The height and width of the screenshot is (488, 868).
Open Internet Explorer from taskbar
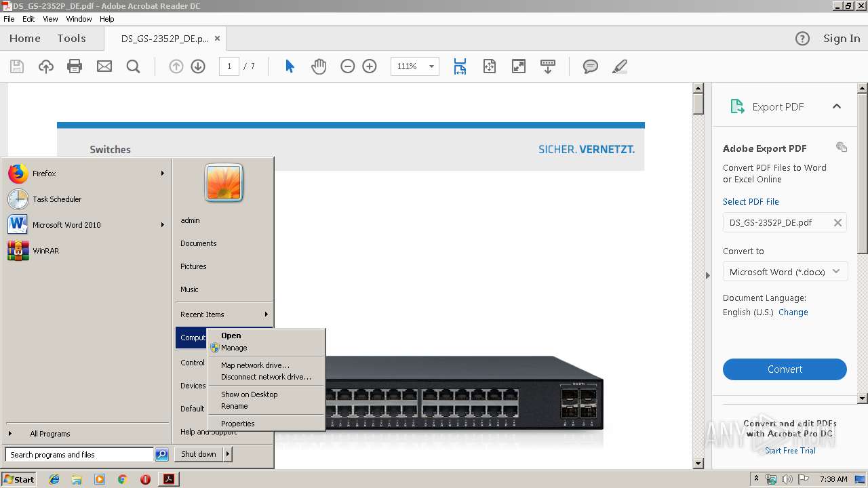click(x=54, y=479)
